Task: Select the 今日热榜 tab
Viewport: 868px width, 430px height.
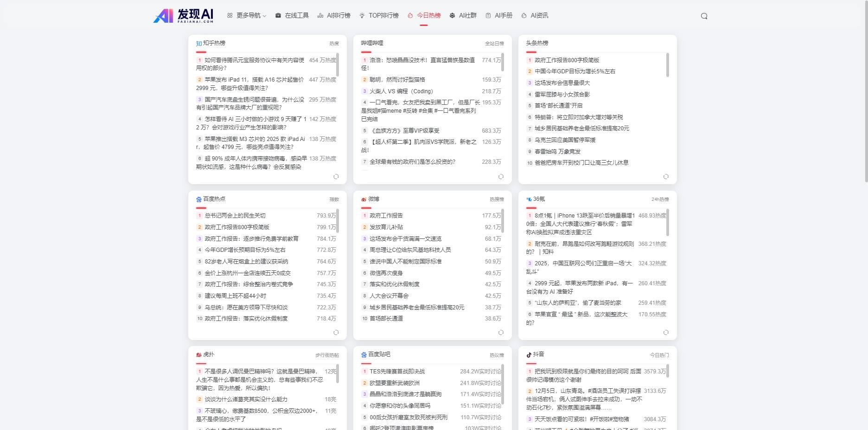Action: coord(424,15)
